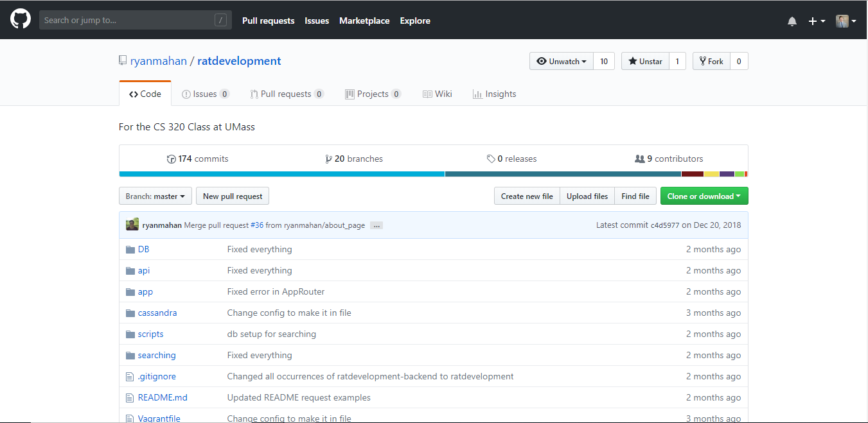
Task: Open 'Fixed error in AppRouter' commit message
Action: [276, 291]
